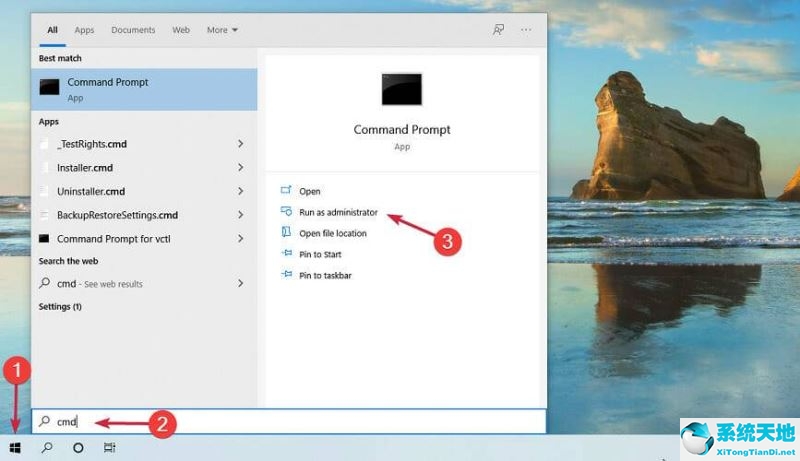The height and width of the screenshot is (461, 800).
Task: Choose Open file location
Action: (333, 233)
